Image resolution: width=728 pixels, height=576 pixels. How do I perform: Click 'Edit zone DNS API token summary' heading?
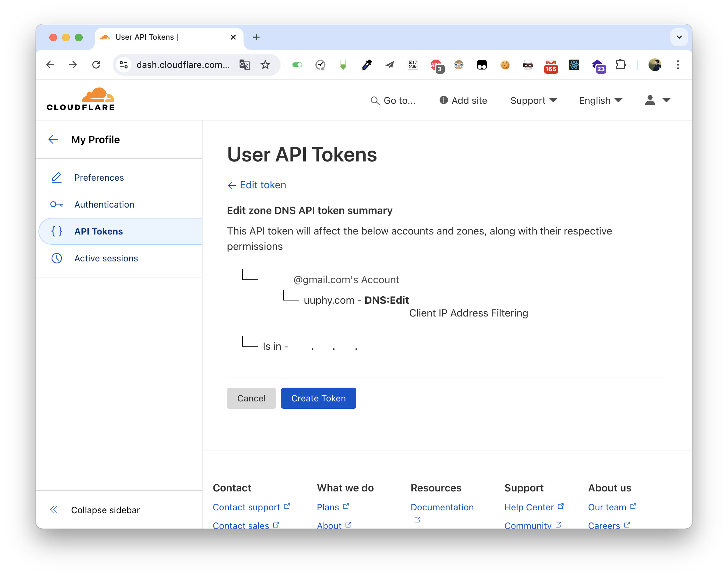click(x=310, y=210)
